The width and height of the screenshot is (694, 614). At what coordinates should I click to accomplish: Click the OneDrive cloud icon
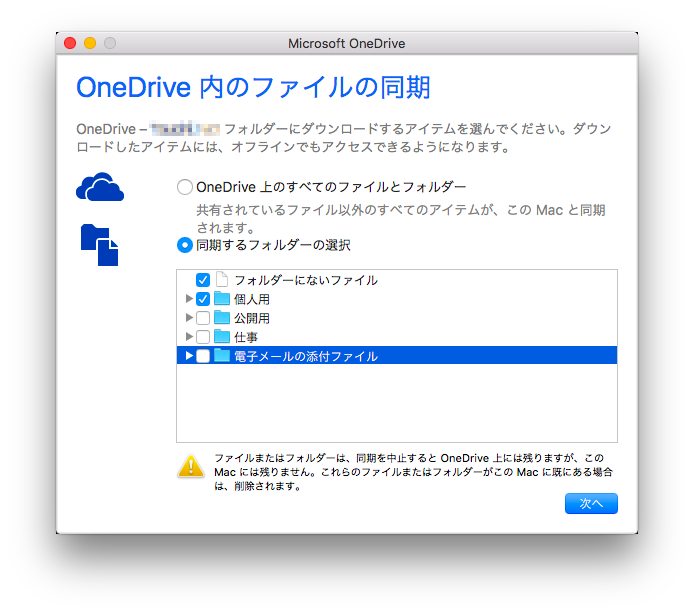tap(100, 187)
